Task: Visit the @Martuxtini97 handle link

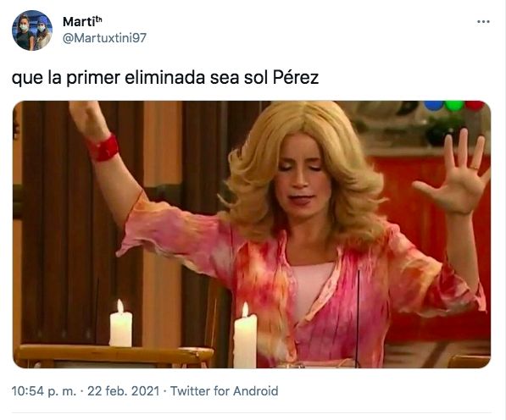Action: point(104,38)
